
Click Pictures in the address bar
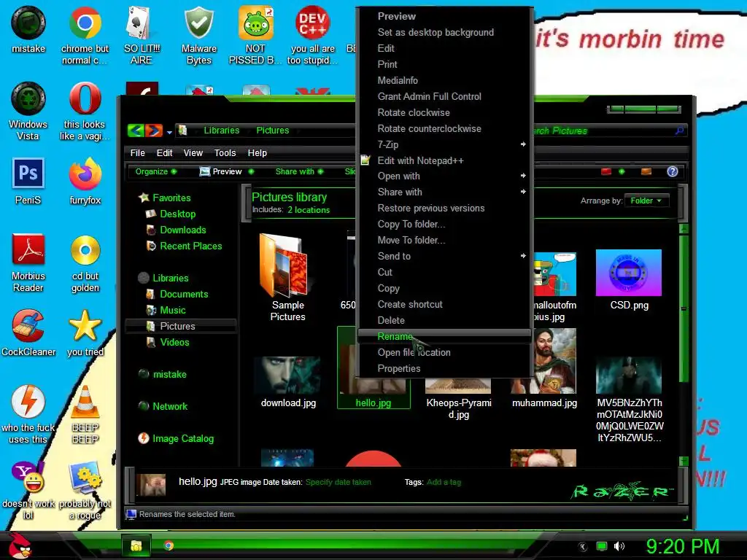click(x=273, y=130)
